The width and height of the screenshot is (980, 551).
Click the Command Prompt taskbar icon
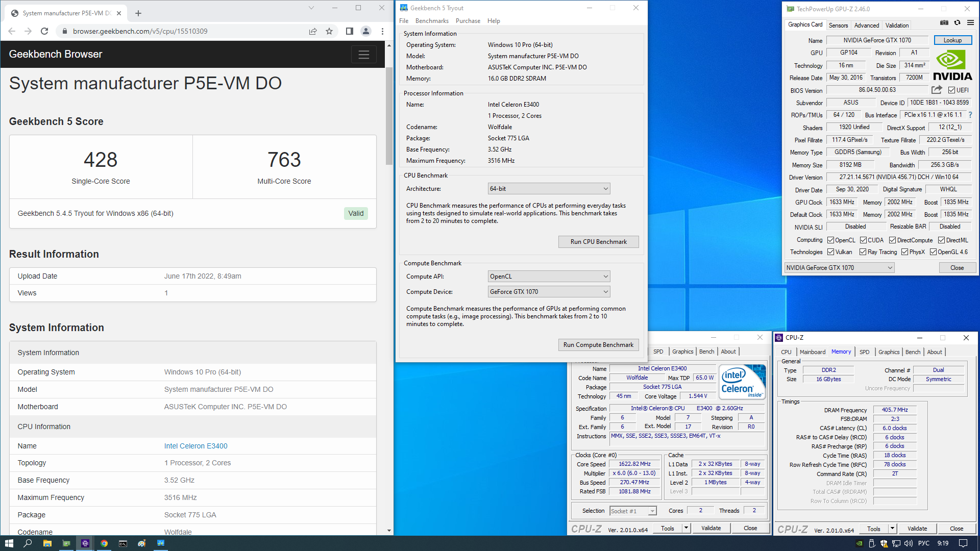coord(123,543)
